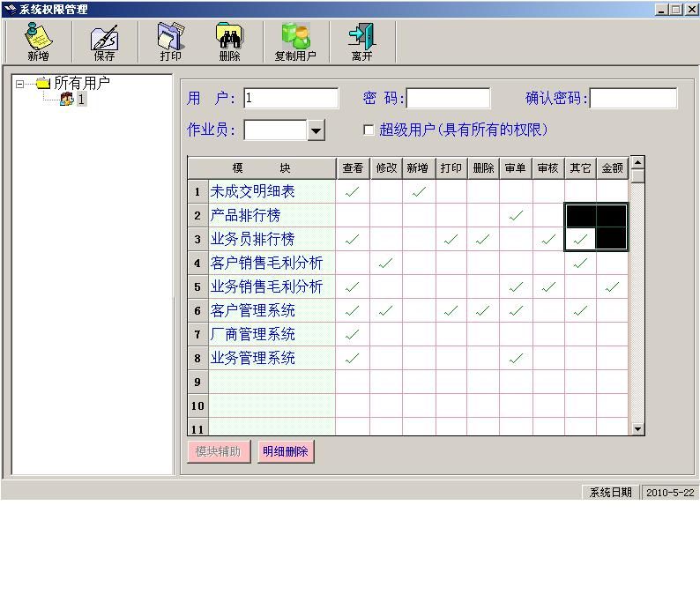Toggle 修改 permission for 客户销售毛利分析
This screenshot has width=700, height=602.
pyautogui.click(x=386, y=263)
